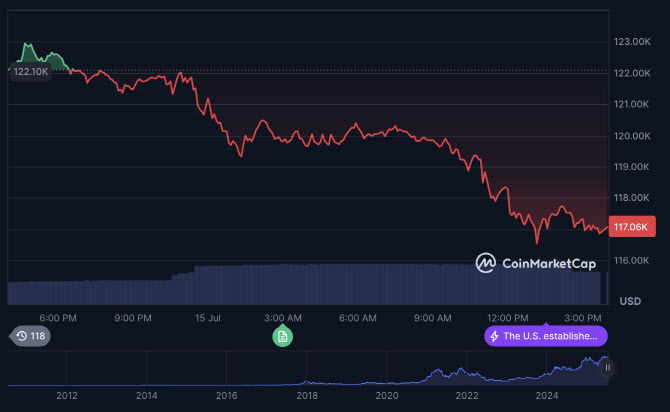
Task: Click the lightning bolt event icon
Action: click(493, 336)
